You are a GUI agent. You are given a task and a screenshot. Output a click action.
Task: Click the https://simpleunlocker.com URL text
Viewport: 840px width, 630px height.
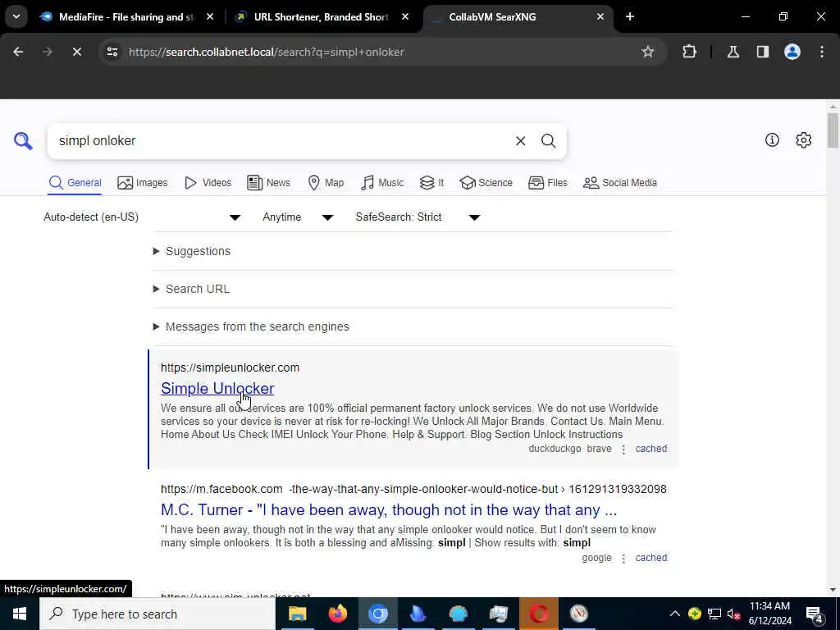click(x=230, y=367)
